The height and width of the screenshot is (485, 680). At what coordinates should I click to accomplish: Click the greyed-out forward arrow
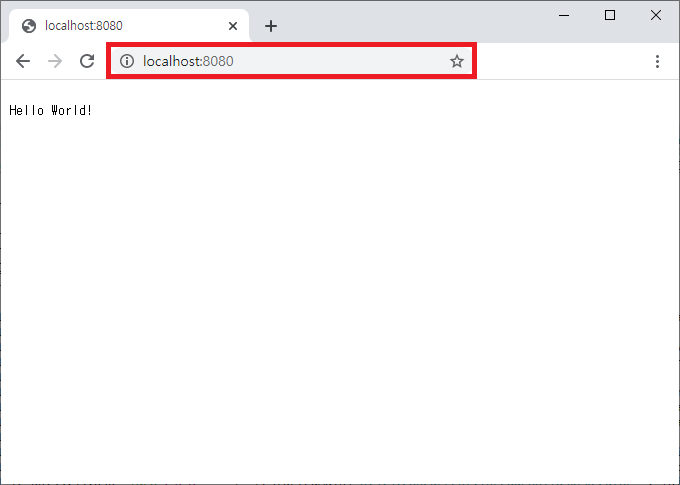click(55, 61)
